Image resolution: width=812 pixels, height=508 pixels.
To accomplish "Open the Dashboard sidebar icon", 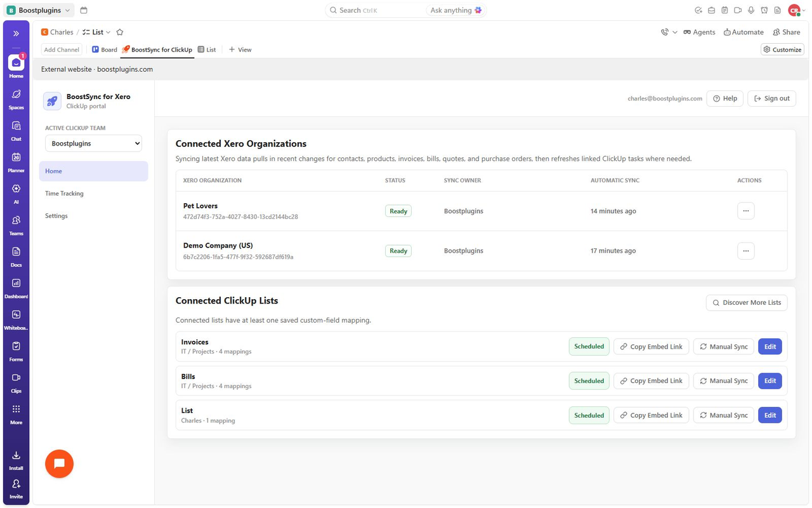I will tap(16, 287).
